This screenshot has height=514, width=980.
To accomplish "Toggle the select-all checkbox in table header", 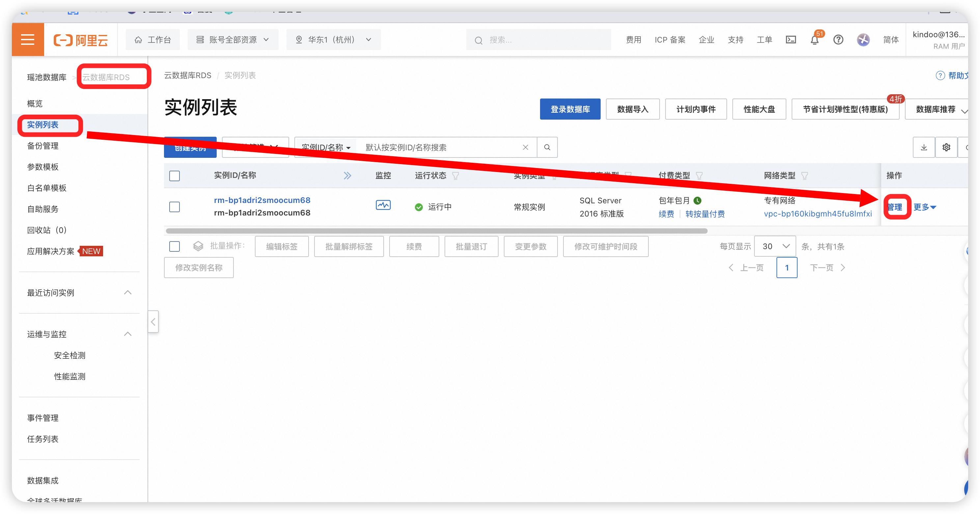I will point(174,176).
